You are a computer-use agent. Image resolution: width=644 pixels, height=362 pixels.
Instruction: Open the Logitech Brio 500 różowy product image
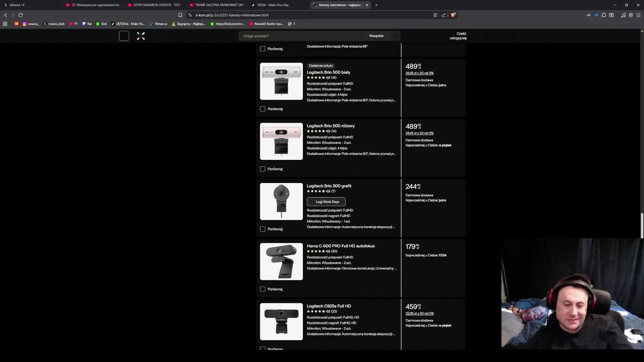(281, 141)
